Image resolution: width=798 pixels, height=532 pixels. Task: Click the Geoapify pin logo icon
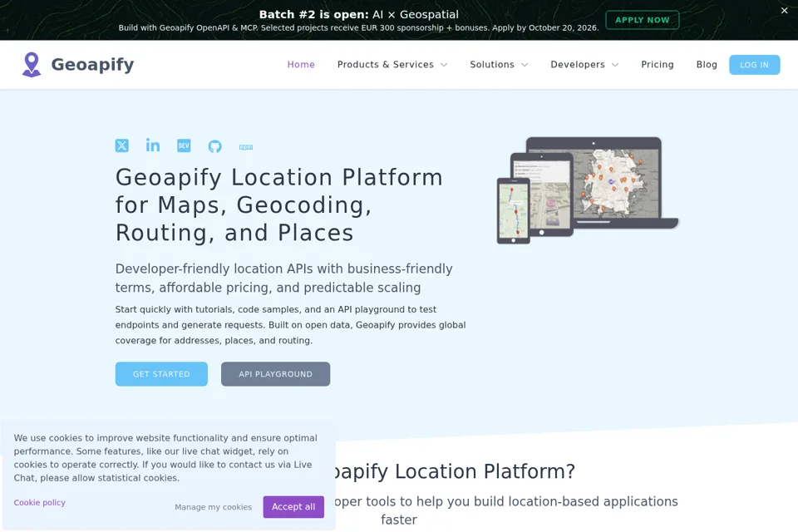[32, 65]
